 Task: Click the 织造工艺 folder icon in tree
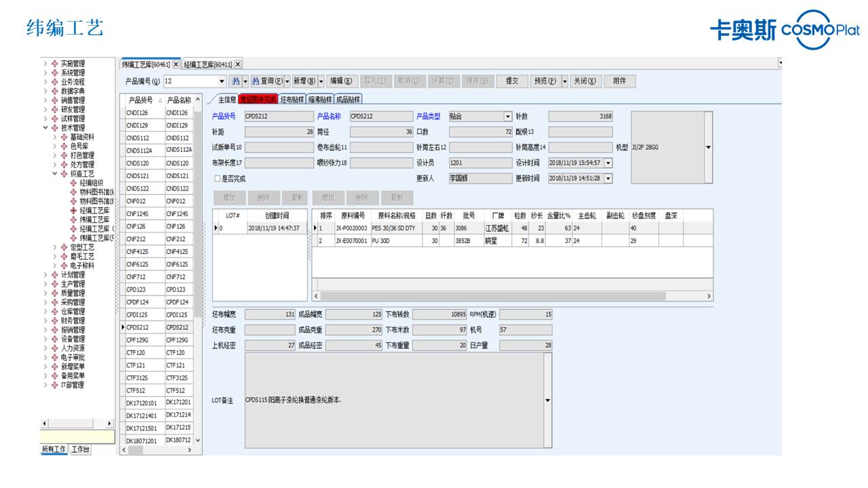[64, 174]
